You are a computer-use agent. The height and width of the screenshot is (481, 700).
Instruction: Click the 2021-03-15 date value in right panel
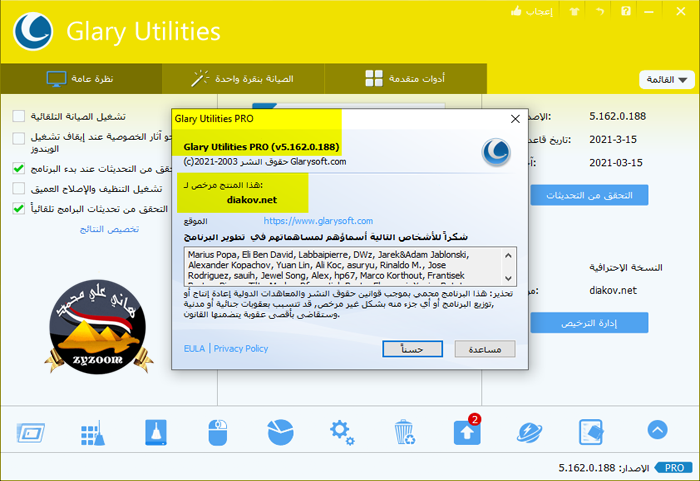pyautogui.click(x=616, y=163)
